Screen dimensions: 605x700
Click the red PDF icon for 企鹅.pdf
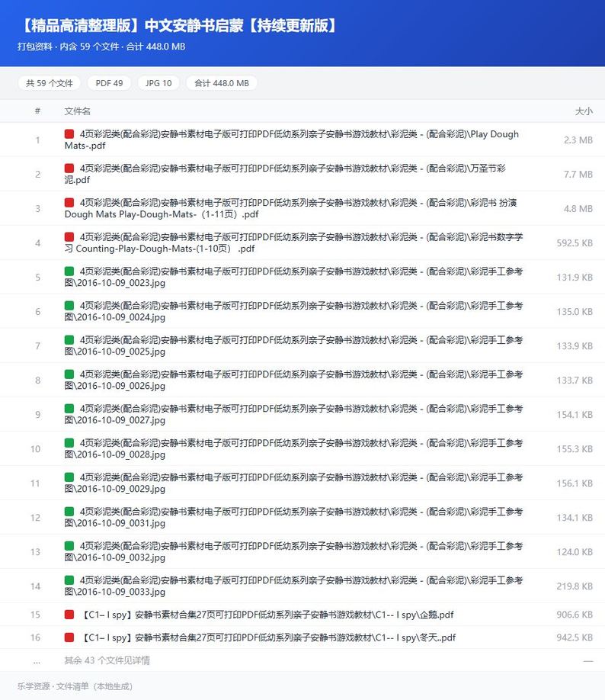click(69, 615)
